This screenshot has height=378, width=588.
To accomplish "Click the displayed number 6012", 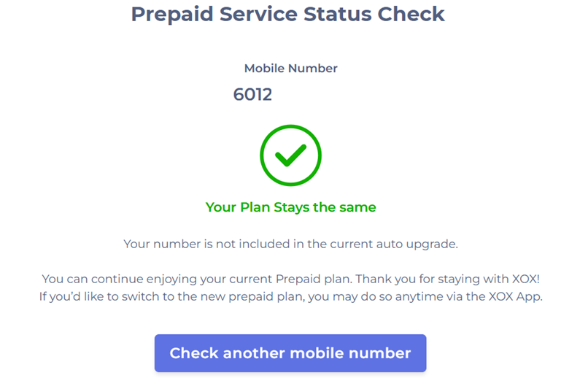I will click(252, 95).
